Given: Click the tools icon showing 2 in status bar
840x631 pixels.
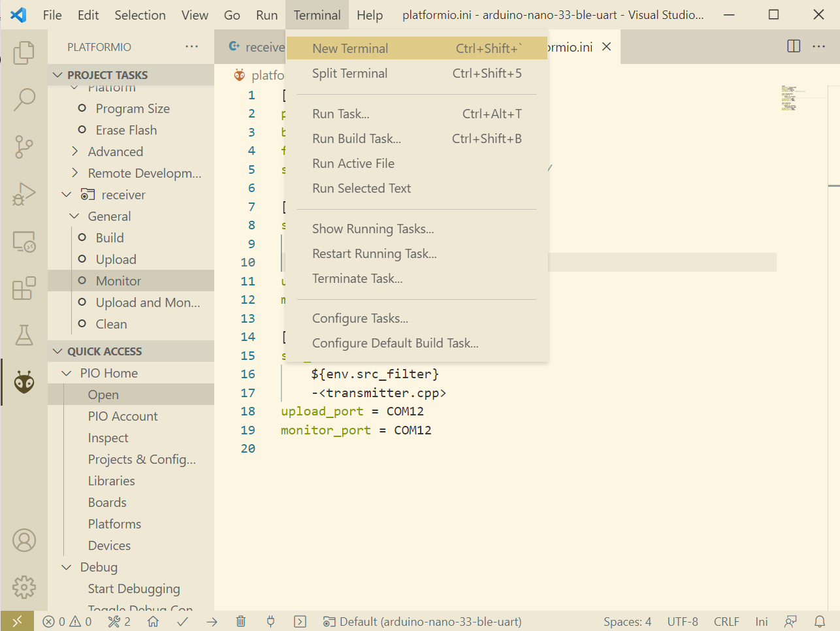Looking at the screenshot, I should pos(120,621).
